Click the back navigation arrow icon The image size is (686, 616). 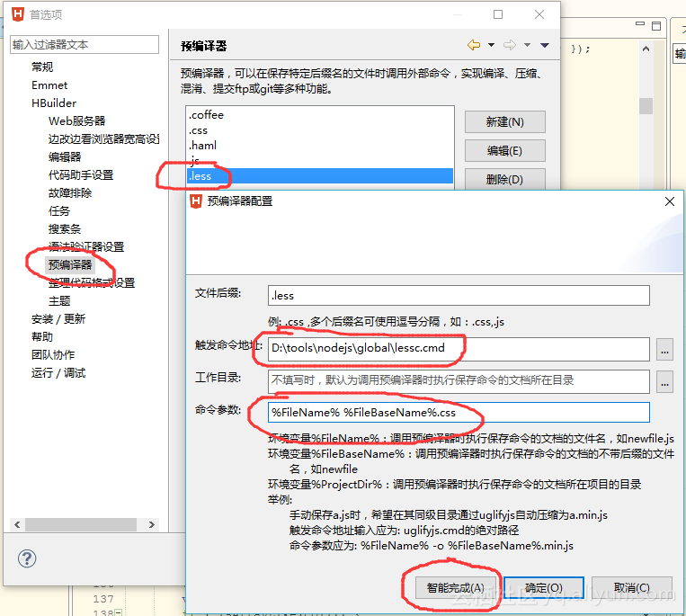[x=474, y=45]
